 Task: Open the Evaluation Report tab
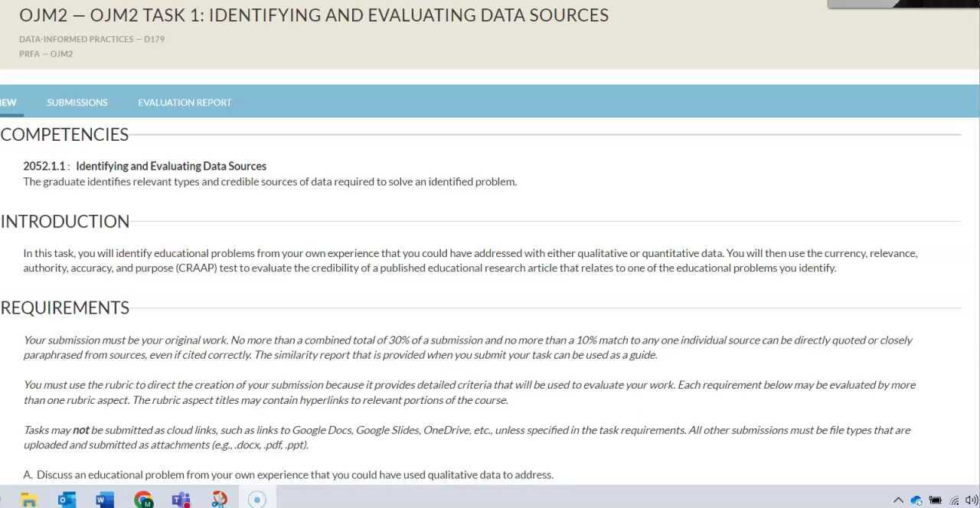click(185, 103)
